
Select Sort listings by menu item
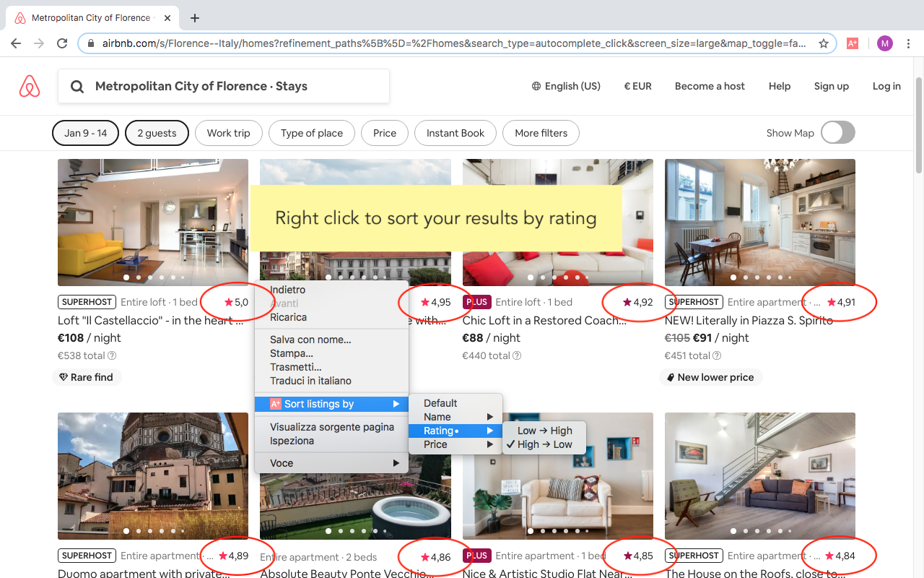(x=331, y=404)
